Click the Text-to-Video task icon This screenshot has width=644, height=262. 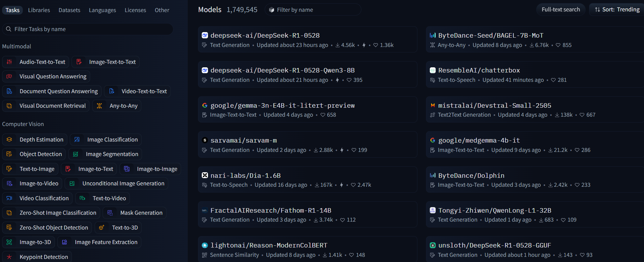point(83,198)
